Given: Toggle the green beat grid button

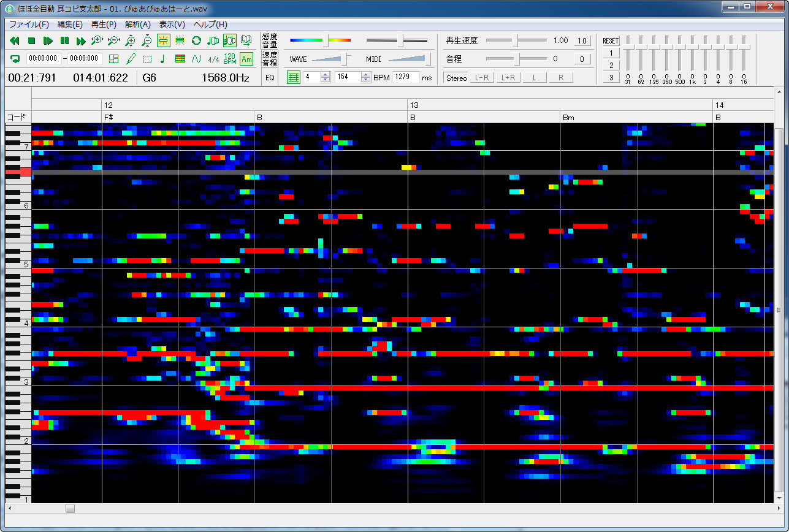Looking at the screenshot, I should pos(294,77).
